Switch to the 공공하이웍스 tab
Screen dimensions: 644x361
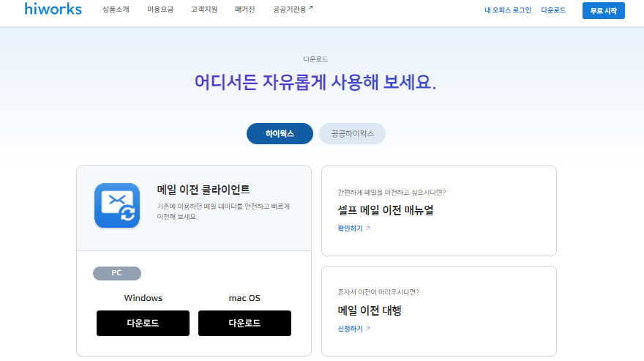353,133
